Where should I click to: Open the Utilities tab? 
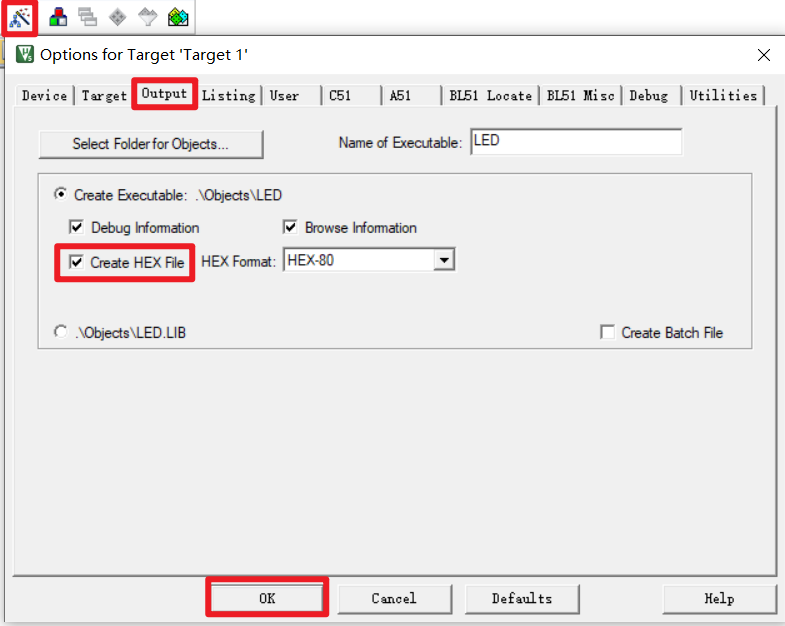coord(723,96)
